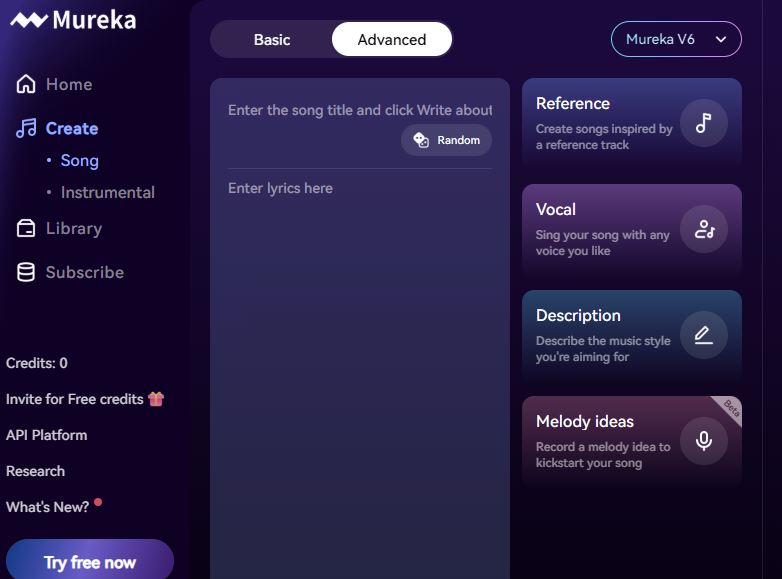Select Song under Create
Image resolution: width=782 pixels, height=579 pixels.
(x=79, y=161)
